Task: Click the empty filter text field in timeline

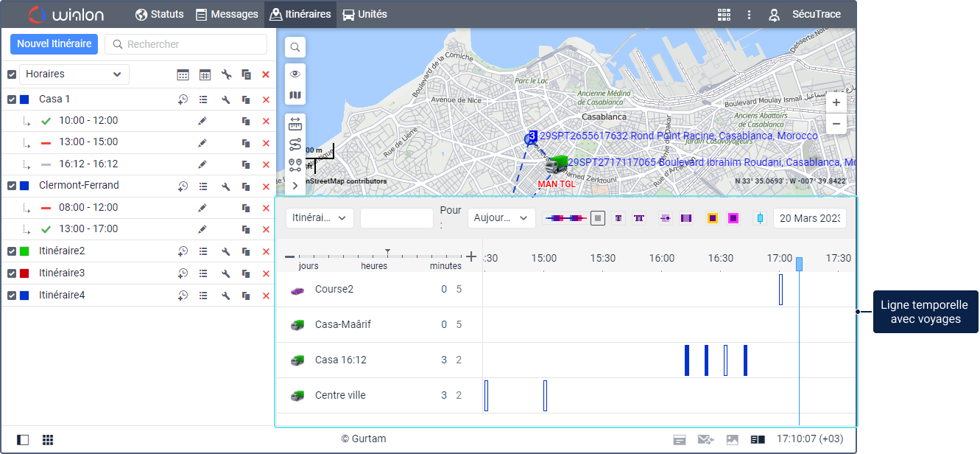Action: (397, 218)
